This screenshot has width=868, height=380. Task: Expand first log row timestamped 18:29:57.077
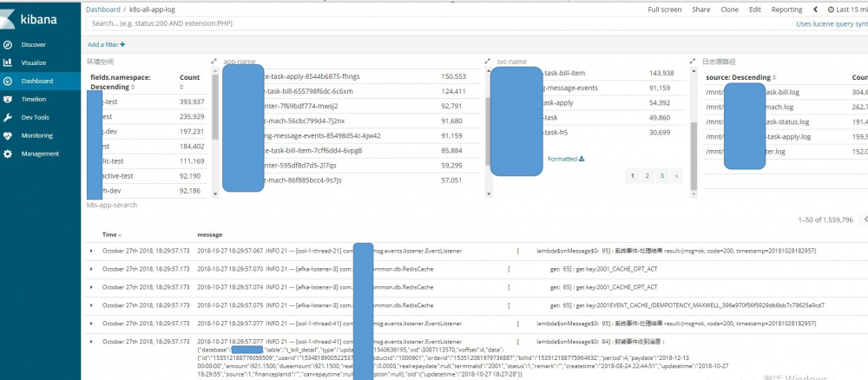pos(92,324)
